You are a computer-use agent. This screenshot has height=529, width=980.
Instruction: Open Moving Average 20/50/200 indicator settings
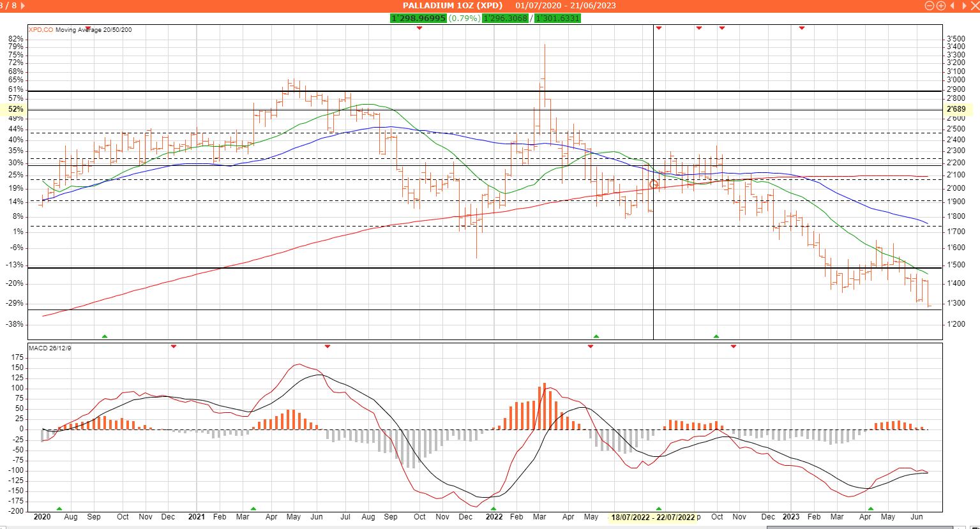(93, 30)
